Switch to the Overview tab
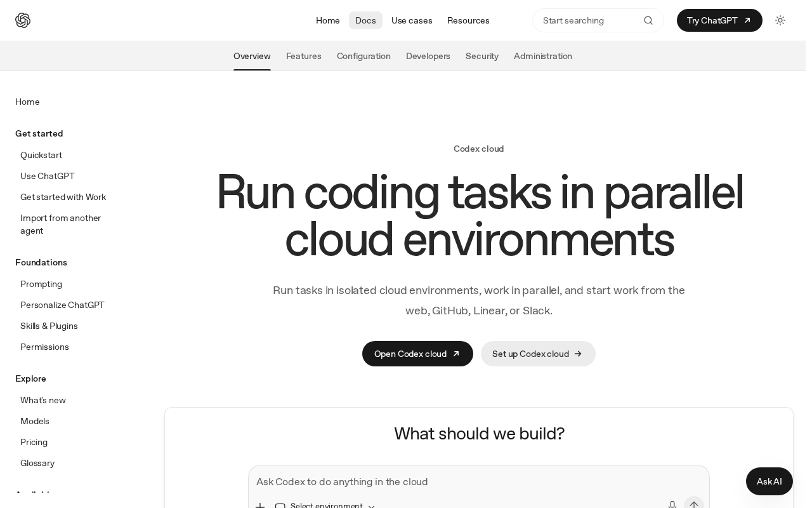Viewport: 812px width, 508px height. pyautogui.click(x=252, y=56)
